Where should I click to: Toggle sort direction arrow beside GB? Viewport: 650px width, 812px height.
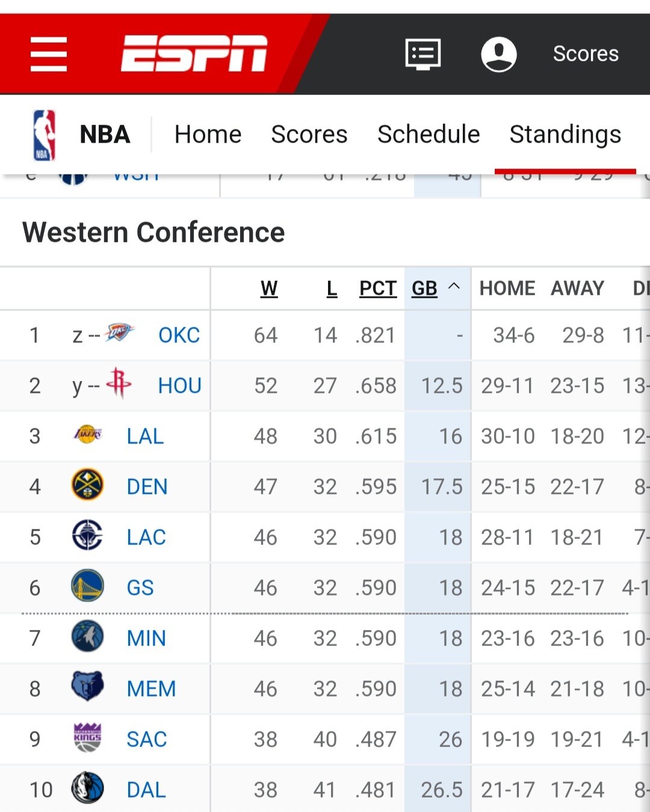454,287
